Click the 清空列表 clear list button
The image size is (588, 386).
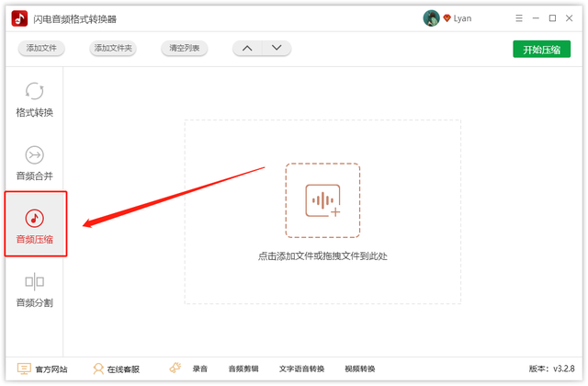coord(184,48)
